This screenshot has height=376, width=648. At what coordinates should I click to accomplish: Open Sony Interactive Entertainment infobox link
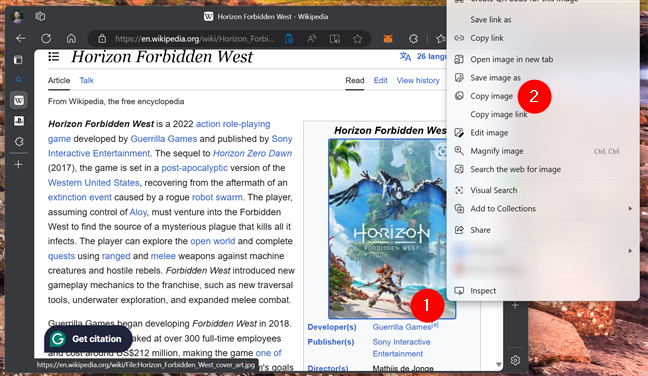click(401, 347)
